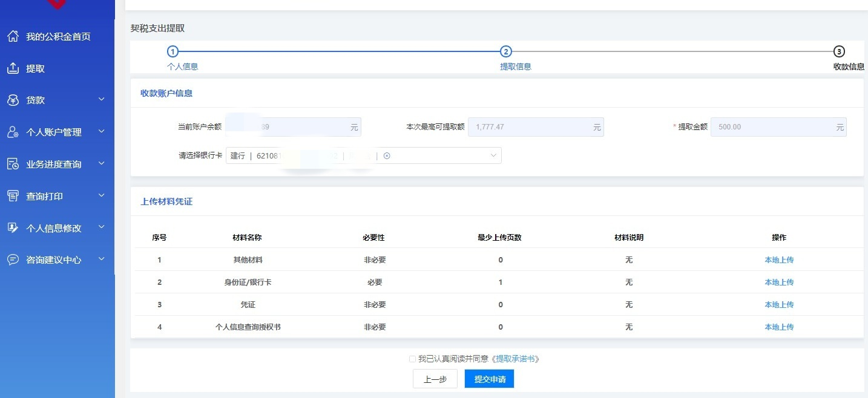Expand the 个人账户管理 chevron
This screenshot has height=398, width=868.
click(101, 131)
